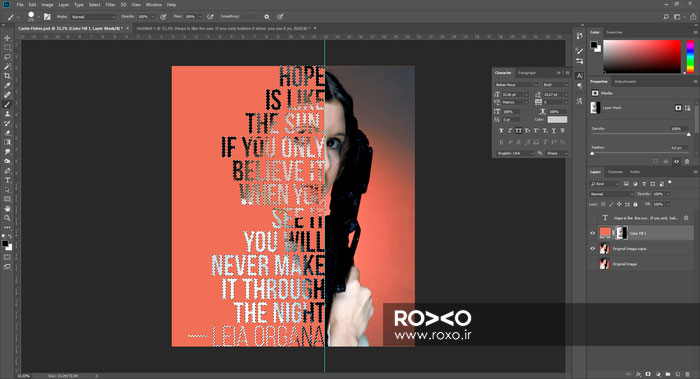
Task: Select the Eyedropper tool
Action: pyautogui.click(x=7, y=85)
